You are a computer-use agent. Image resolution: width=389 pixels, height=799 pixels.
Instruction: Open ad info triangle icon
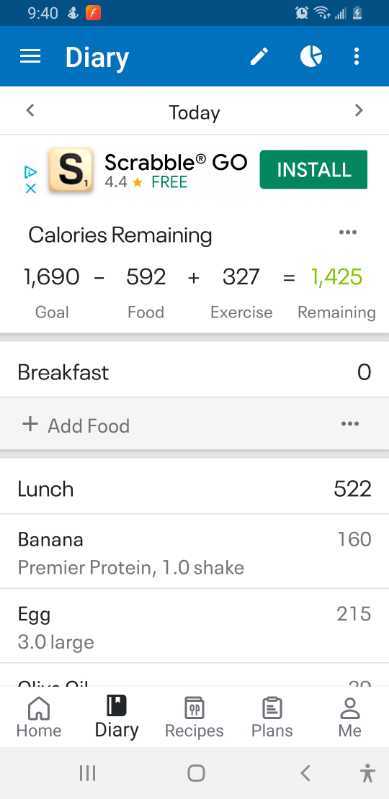[31, 172]
